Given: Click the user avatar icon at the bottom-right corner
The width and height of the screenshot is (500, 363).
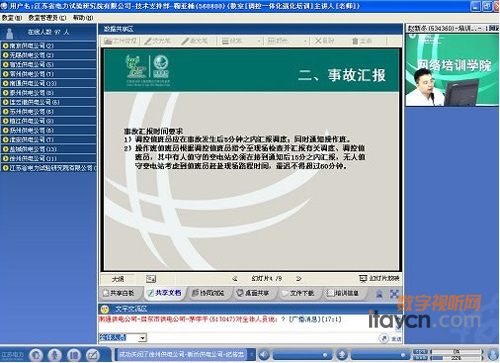Looking at the screenshot, I should [x=493, y=355].
